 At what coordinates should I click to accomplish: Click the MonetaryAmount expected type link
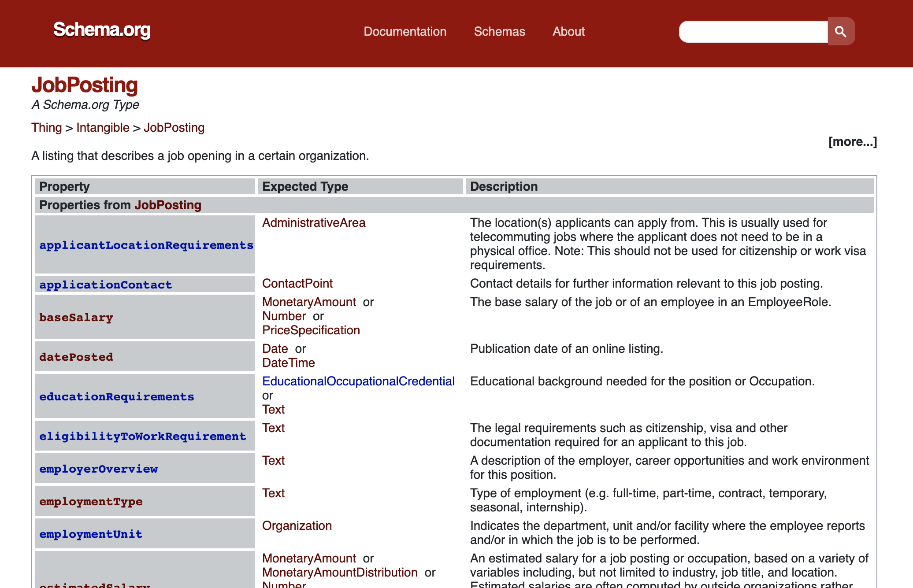[309, 302]
